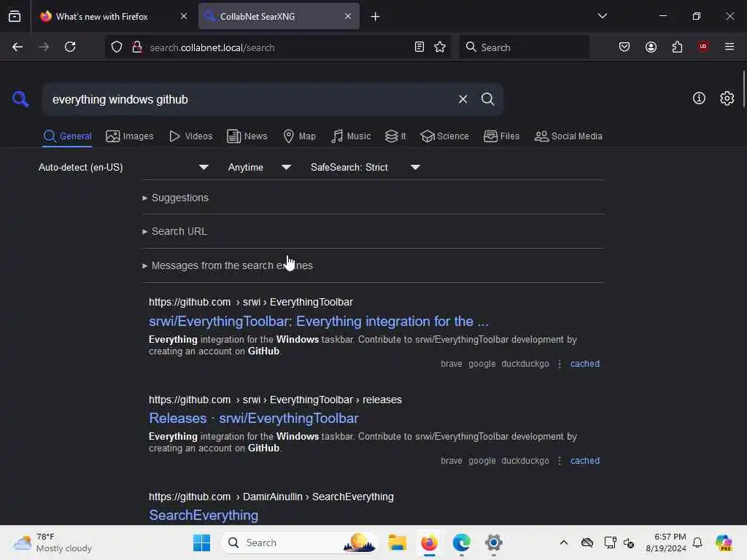Submit search with magnifier button
This screenshot has width=747, height=560.
click(x=487, y=99)
